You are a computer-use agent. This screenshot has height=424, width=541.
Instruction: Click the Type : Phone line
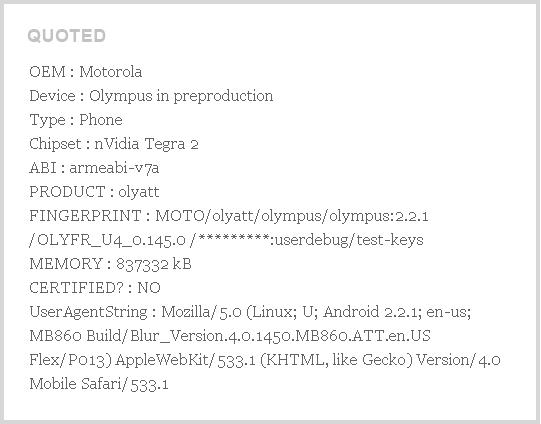76,120
